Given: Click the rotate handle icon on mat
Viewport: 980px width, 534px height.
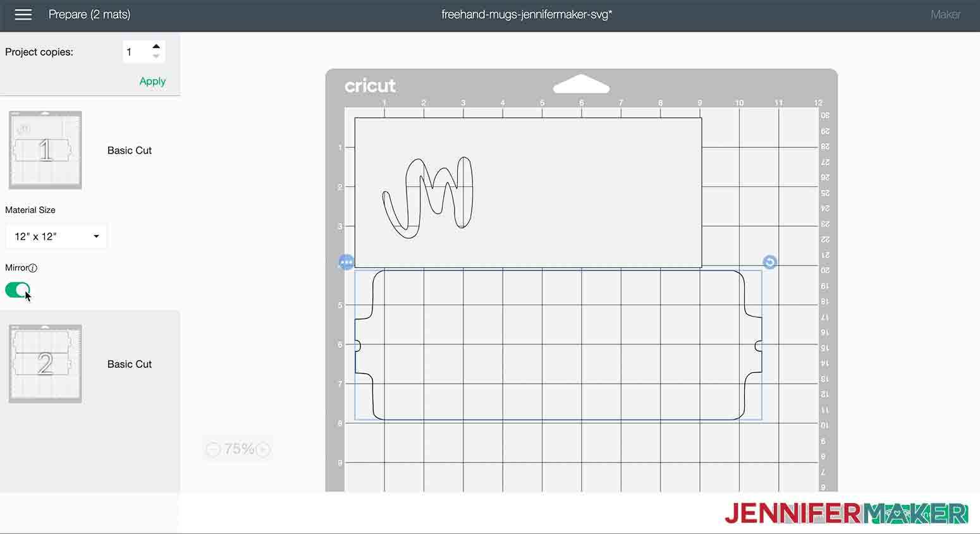Looking at the screenshot, I should (x=769, y=262).
